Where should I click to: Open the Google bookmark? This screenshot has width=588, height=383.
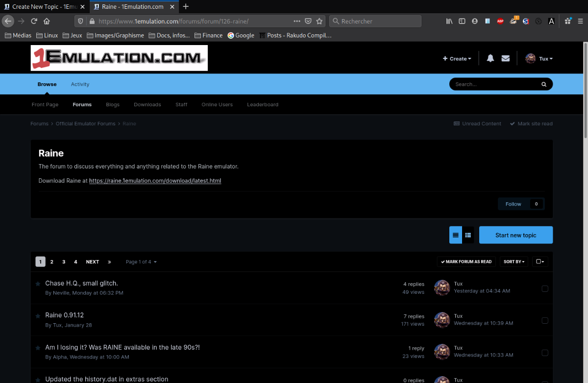tap(241, 35)
